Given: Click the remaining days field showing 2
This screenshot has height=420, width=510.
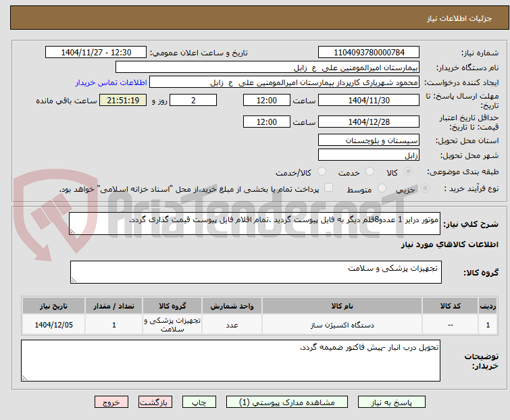Looking at the screenshot, I should (x=193, y=100).
